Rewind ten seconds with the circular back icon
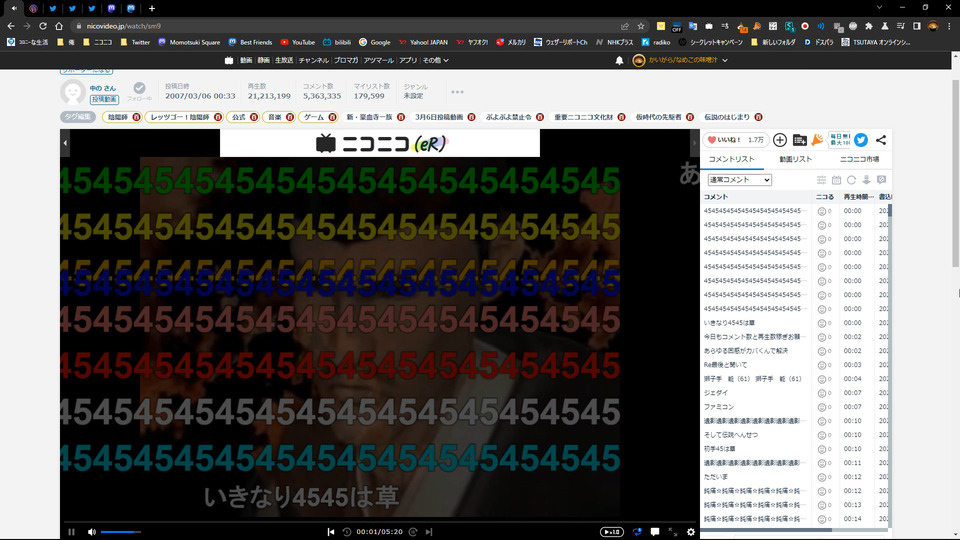The width and height of the screenshot is (960, 540). pyautogui.click(x=347, y=532)
